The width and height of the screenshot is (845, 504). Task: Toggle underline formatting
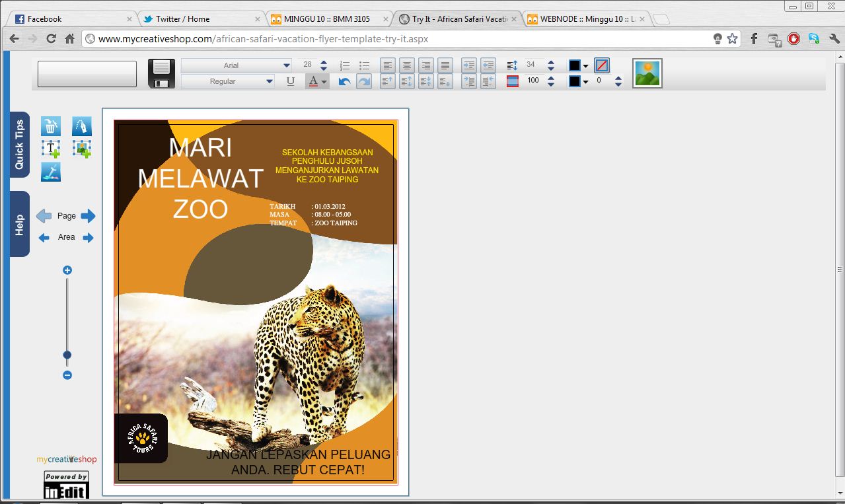pyautogui.click(x=291, y=81)
